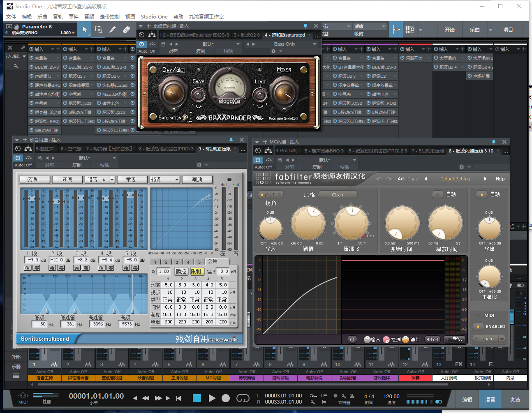Expand the Learn dropdown arrow in FabFilter
This screenshot has width=532, height=413.
[x=502, y=339]
